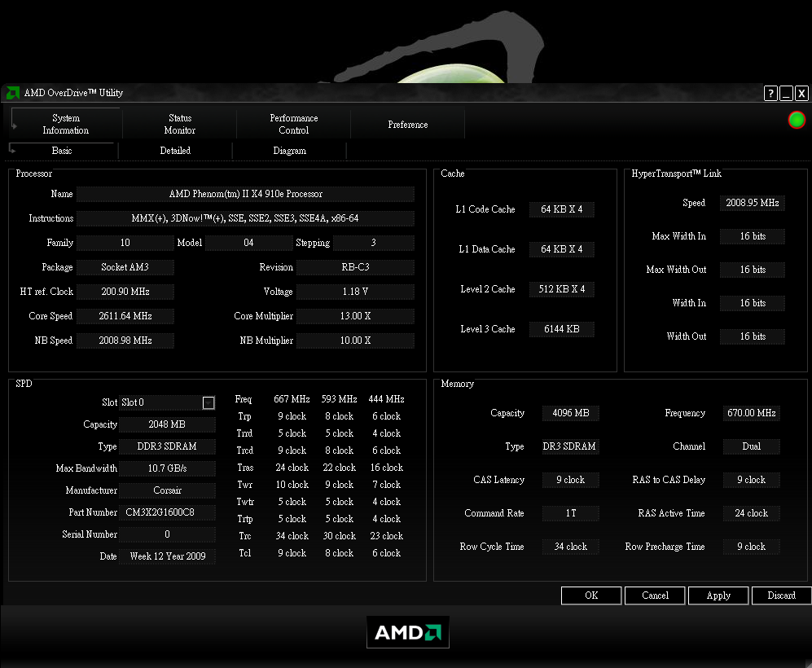Click the Memory Capacity value '4096 MB'

571,413
